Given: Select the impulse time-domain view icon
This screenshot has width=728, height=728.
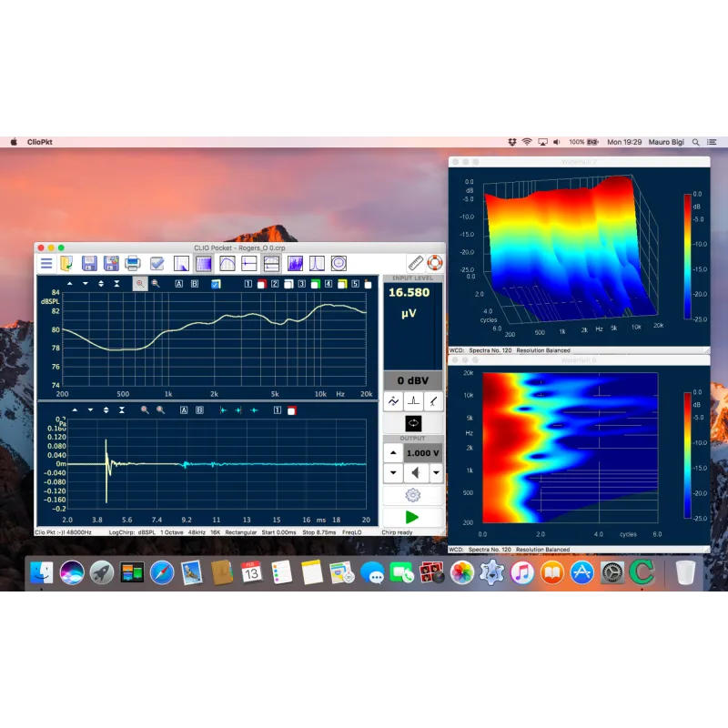Looking at the screenshot, I should point(249,264).
